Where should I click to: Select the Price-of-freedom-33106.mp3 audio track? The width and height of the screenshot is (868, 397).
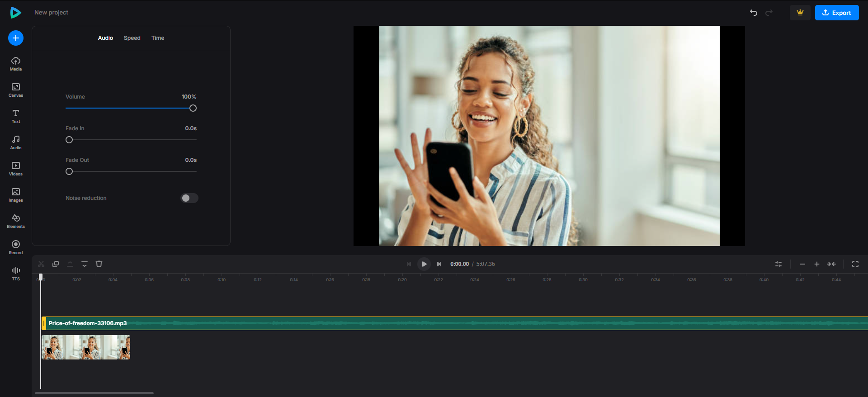coord(454,323)
